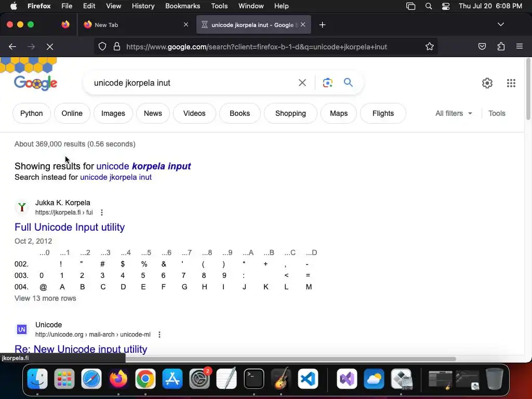Launch Safari from the Dock
The height and width of the screenshot is (399, 532).
(91, 379)
